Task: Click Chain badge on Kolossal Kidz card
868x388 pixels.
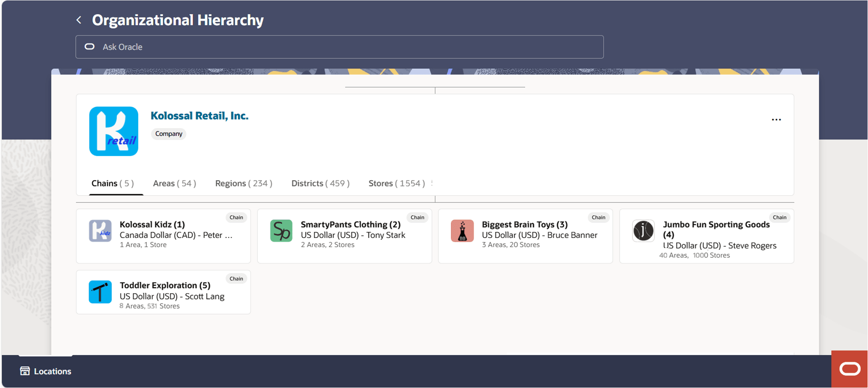Action: pyautogui.click(x=236, y=217)
